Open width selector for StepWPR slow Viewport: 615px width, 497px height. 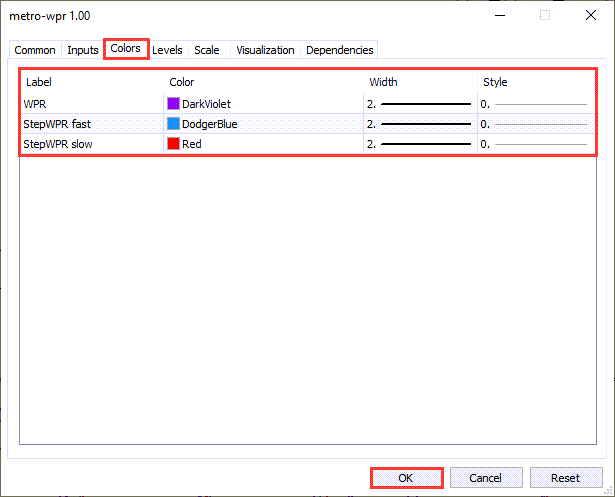point(418,144)
